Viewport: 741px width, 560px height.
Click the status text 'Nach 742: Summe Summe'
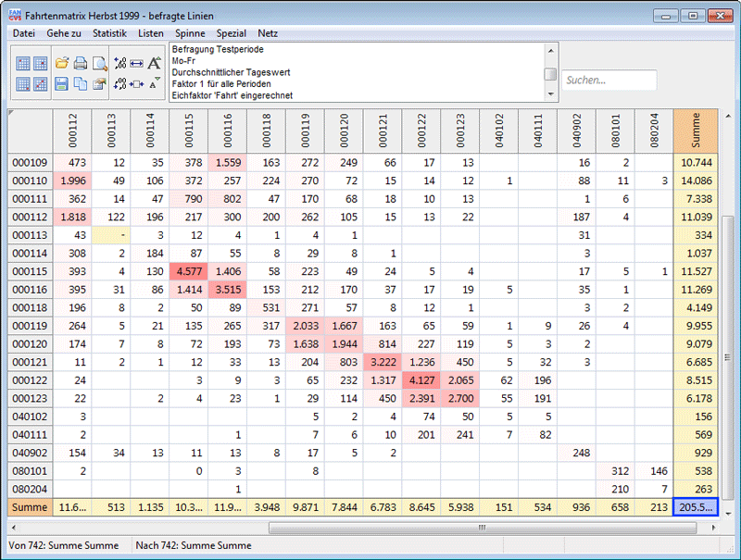click(194, 546)
